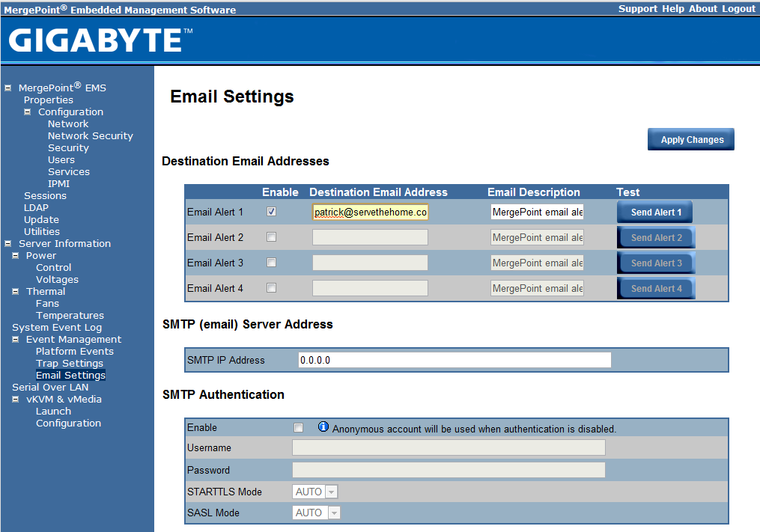Click Send Alert 3 button

pos(656,263)
